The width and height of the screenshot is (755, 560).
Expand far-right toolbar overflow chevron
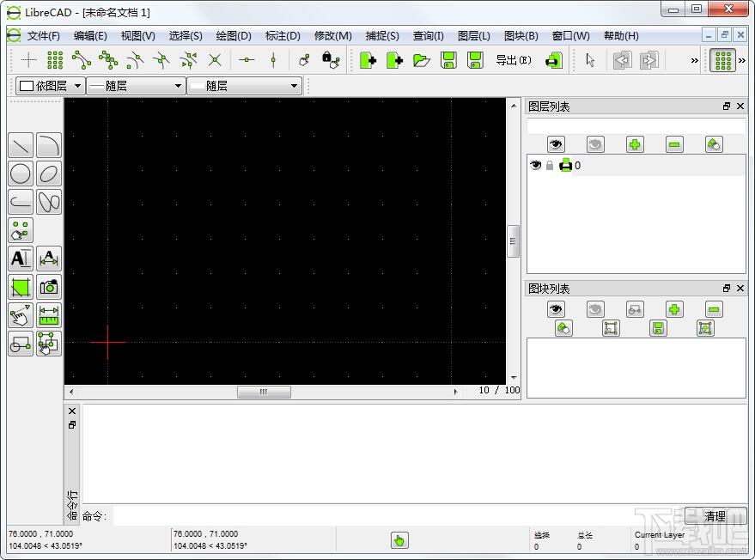coord(742,60)
